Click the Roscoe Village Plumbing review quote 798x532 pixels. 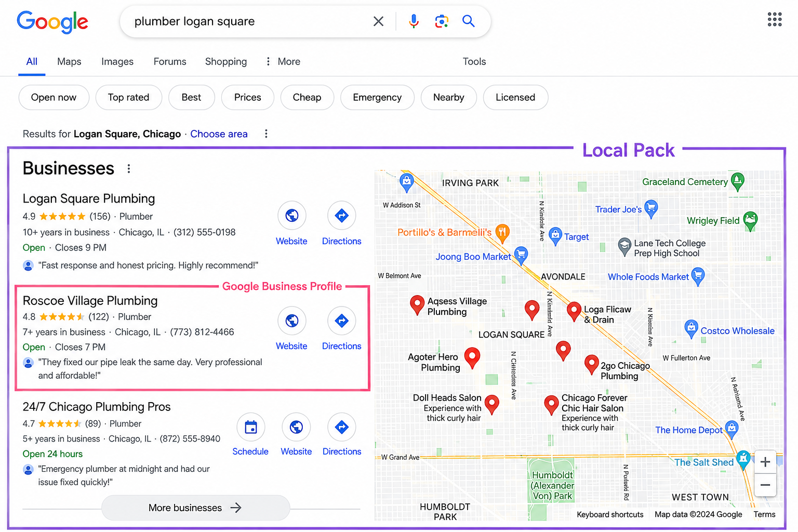pyautogui.click(x=150, y=369)
